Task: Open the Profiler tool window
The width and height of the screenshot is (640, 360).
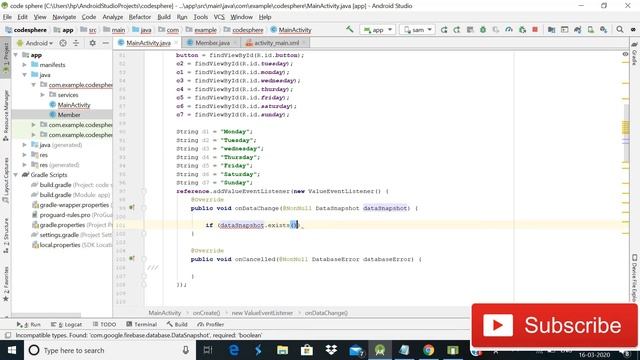Action: click(210, 324)
